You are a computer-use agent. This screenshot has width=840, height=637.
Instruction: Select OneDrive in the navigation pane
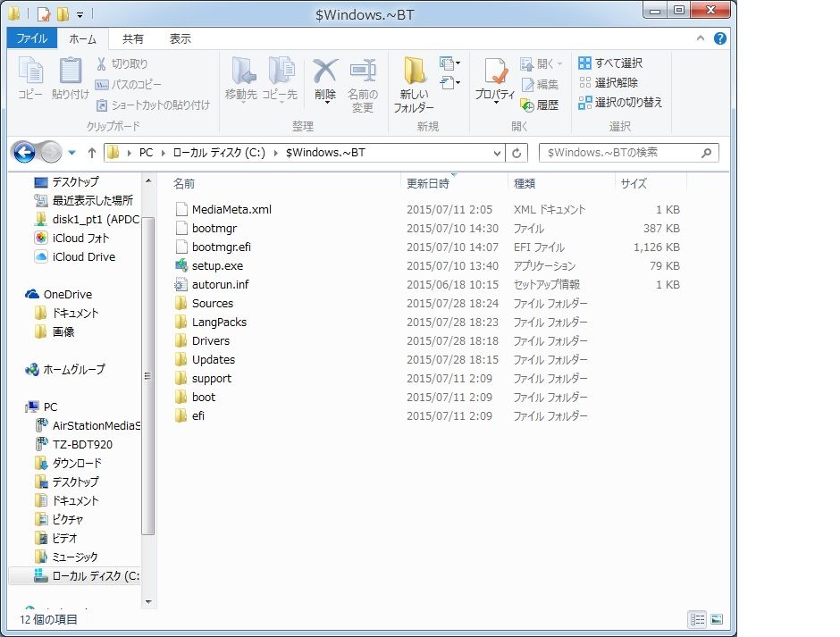[x=68, y=295]
